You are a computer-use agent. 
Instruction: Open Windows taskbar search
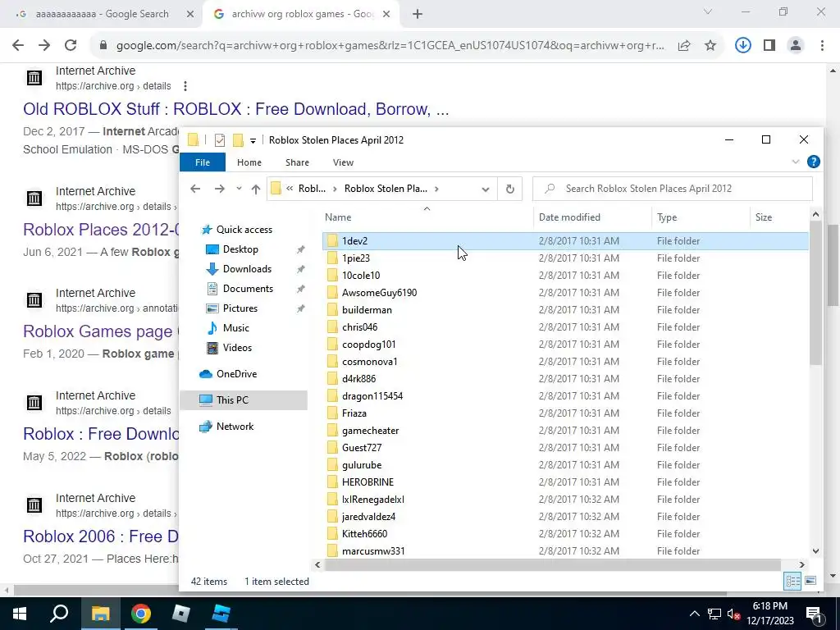(x=59, y=614)
